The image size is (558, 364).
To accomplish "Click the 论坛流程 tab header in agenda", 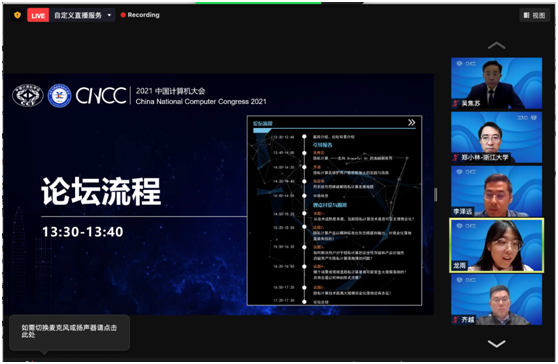I will click(x=263, y=123).
